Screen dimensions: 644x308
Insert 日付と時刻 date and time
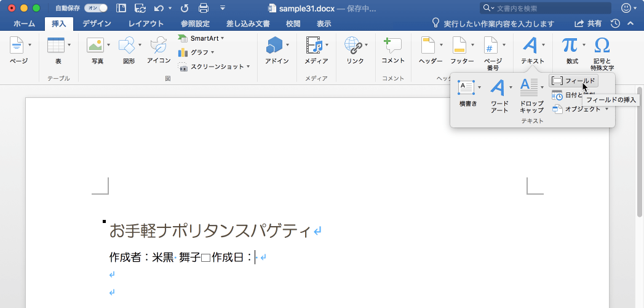click(573, 95)
